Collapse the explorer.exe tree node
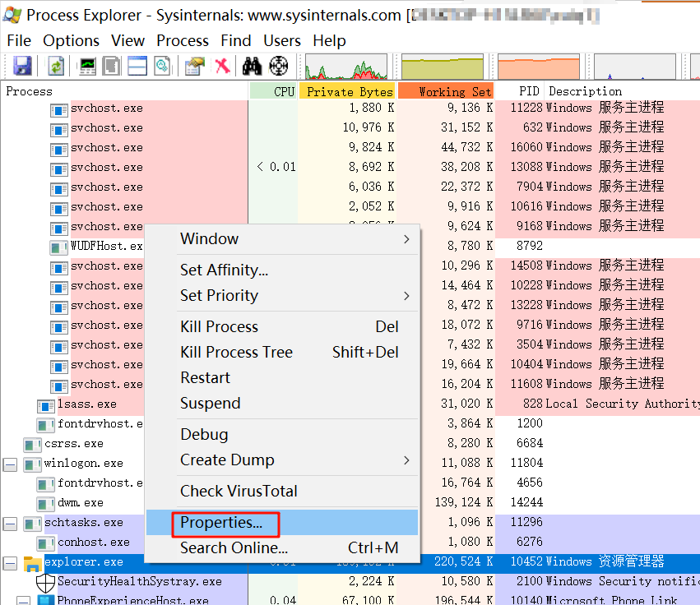Screen dimensions: 700x605 point(10,563)
